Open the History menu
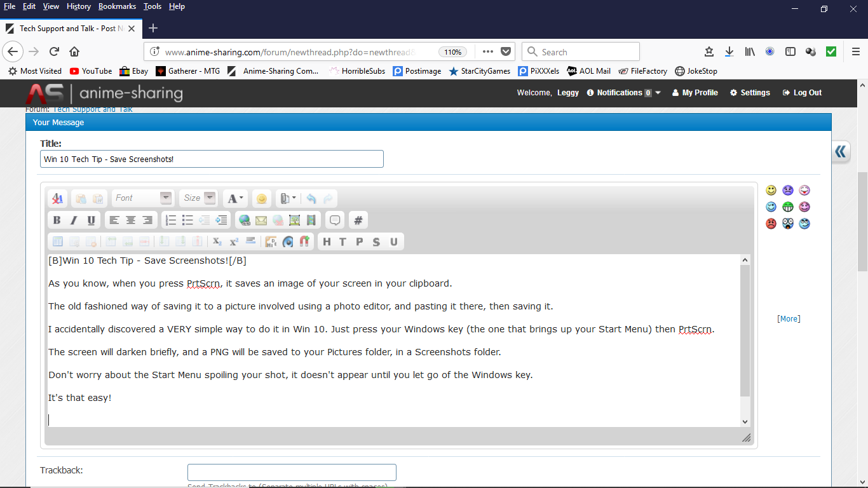868x488 pixels. [79, 6]
